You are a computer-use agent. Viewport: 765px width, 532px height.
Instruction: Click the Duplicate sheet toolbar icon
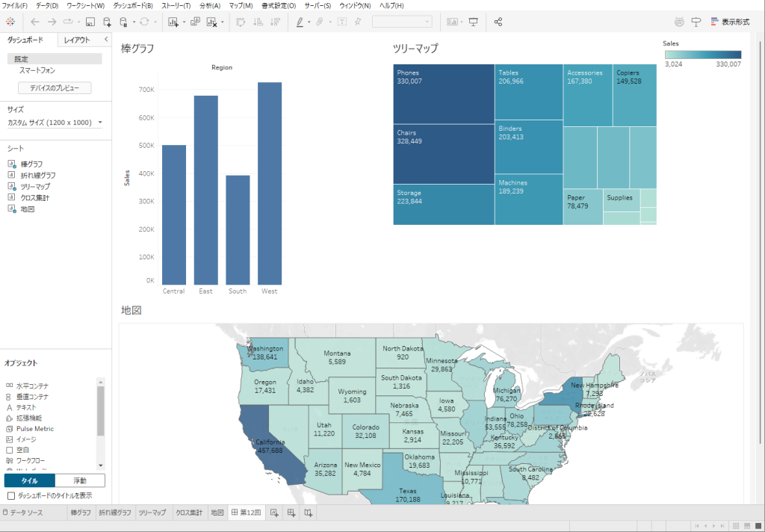coord(195,22)
